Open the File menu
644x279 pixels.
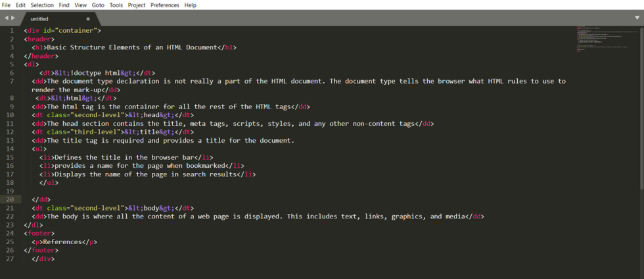(x=6, y=5)
